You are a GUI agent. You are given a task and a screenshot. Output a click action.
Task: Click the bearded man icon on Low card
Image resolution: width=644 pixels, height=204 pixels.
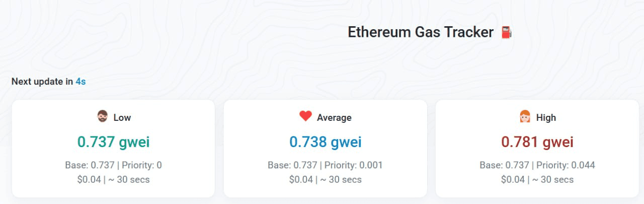tap(102, 117)
